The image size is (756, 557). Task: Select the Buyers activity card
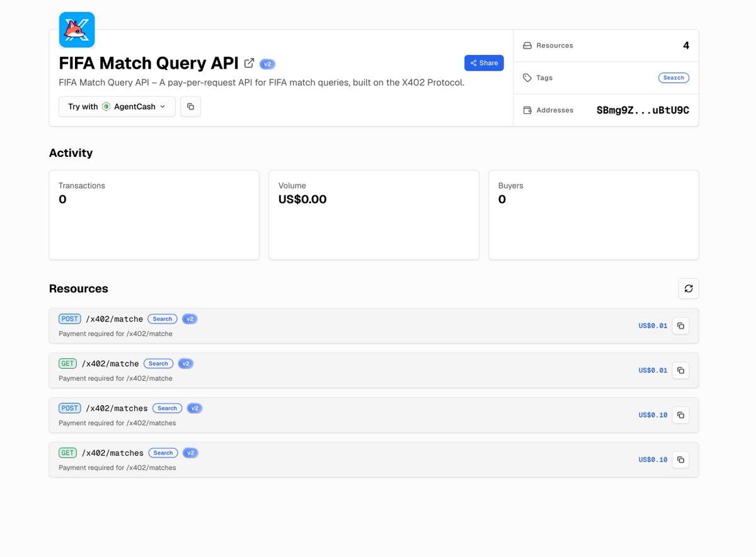point(593,215)
